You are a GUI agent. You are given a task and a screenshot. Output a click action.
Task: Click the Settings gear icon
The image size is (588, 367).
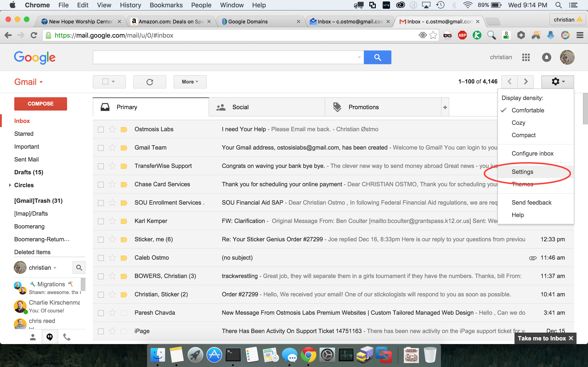555,81
